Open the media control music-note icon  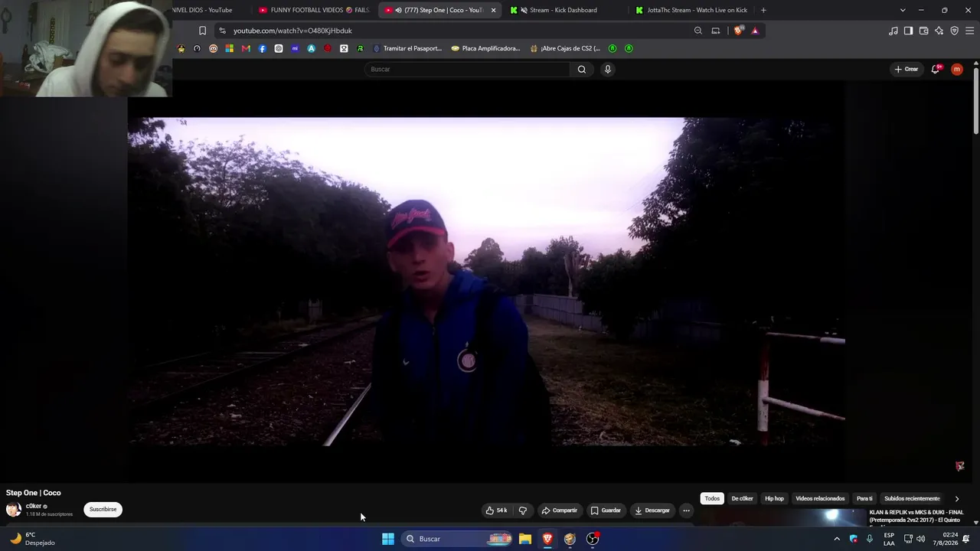[893, 31]
